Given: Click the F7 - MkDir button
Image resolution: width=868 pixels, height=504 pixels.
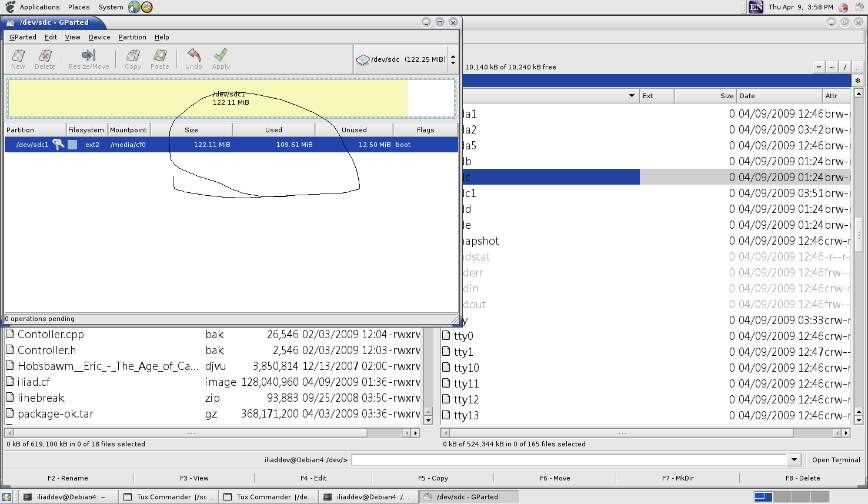Looking at the screenshot, I should pos(678,478).
